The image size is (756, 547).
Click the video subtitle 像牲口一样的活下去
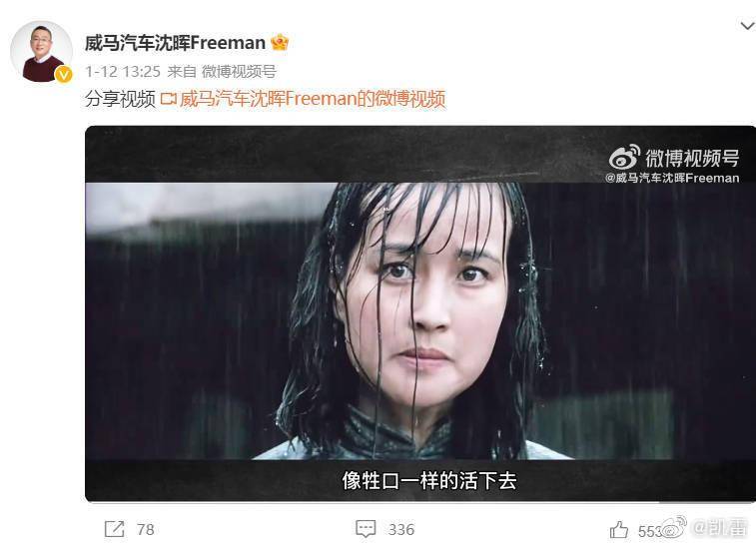click(429, 480)
